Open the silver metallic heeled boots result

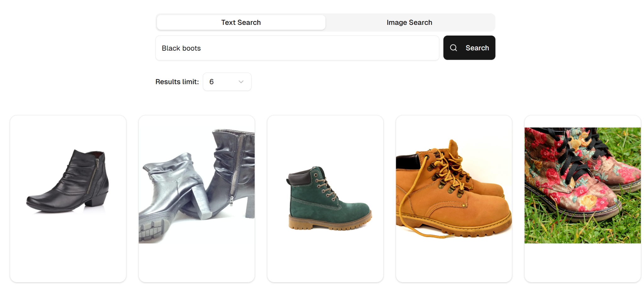(x=197, y=186)
